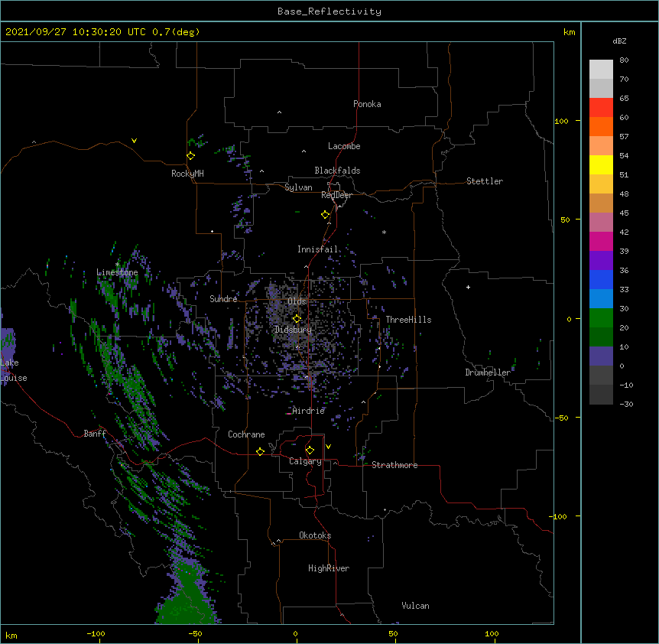Image resolution: width=659 pixels, height=644 pixels.
Task: Click the km unit label at top right
Action: pos(570,32)
